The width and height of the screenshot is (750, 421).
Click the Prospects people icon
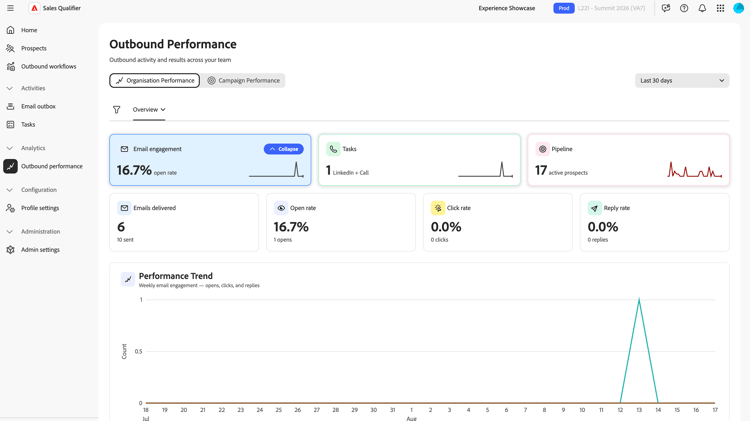tap(11, 48)
